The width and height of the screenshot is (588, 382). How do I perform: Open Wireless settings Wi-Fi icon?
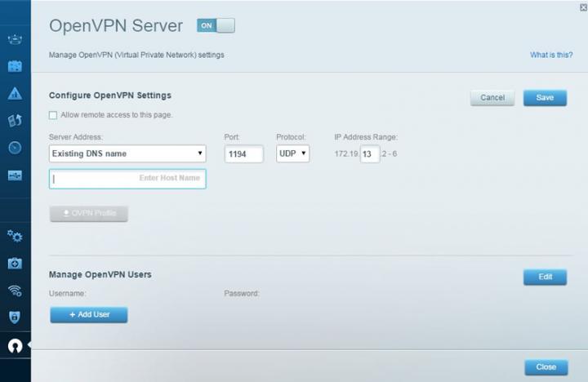coord(15,291)
